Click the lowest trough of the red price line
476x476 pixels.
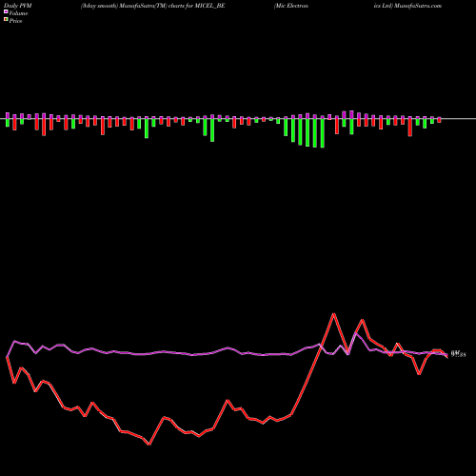point(149,445)
